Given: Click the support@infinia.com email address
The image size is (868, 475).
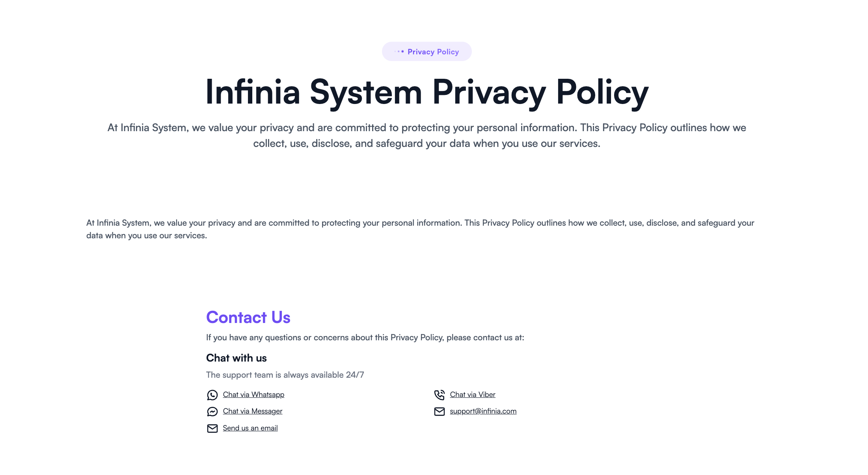Looking at the screenshot, I should tap(483, 411).
